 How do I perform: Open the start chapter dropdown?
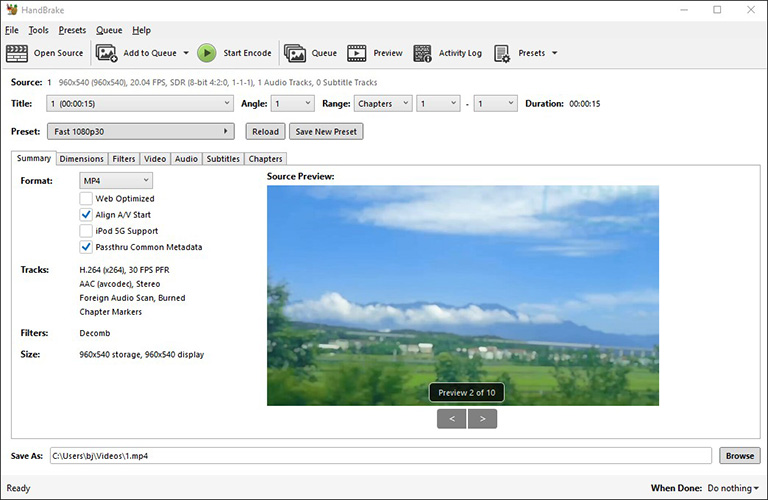(438, 103)
